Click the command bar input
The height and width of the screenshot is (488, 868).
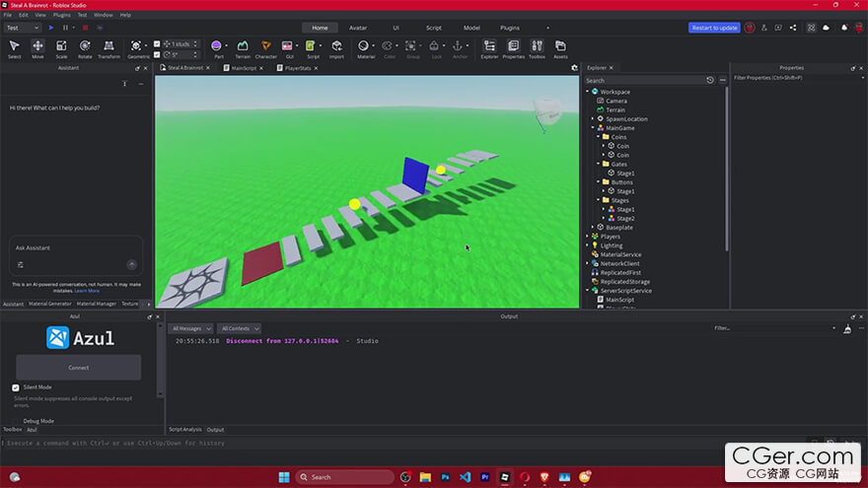(x=404, y=444)
